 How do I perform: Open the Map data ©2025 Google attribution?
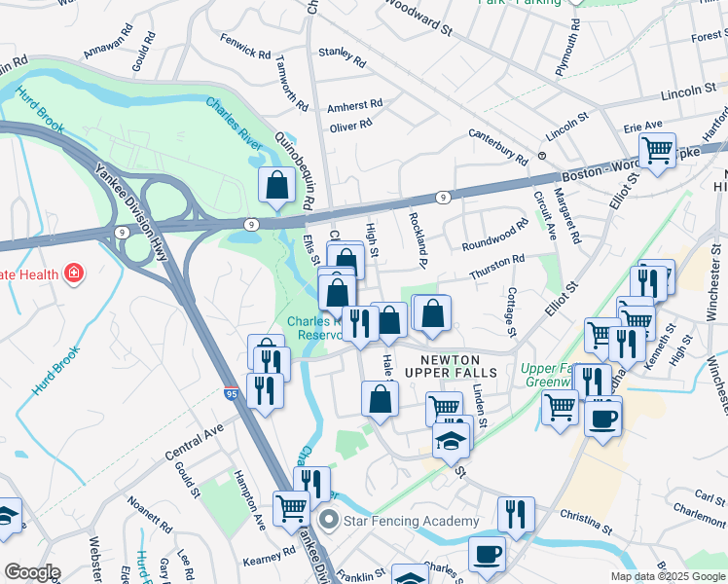(x=668, y=577)
